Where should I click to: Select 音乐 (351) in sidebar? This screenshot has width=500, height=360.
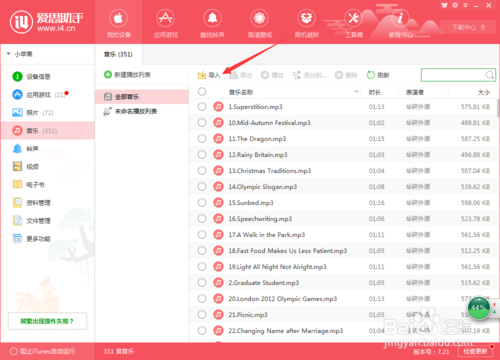tap(48, 131)
